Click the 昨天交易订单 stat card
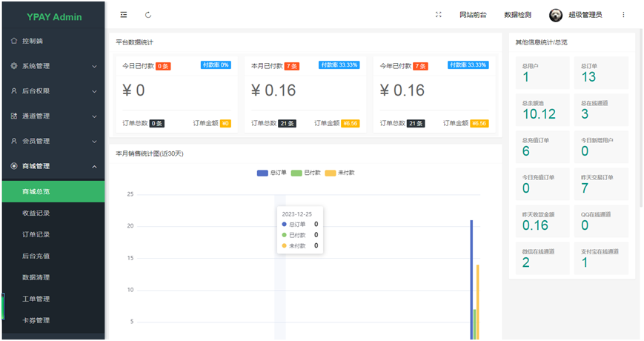 pyautogui.click(x=601, y=184)
